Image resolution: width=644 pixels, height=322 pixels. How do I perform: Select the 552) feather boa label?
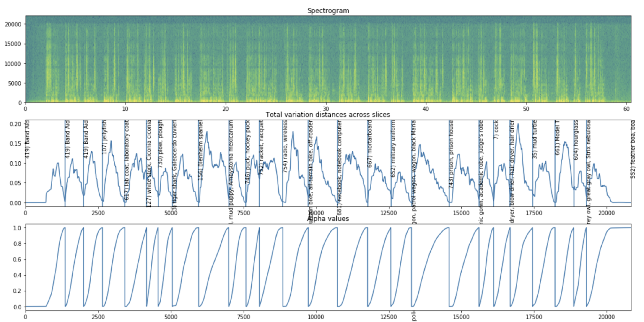(x=633, y=149)
